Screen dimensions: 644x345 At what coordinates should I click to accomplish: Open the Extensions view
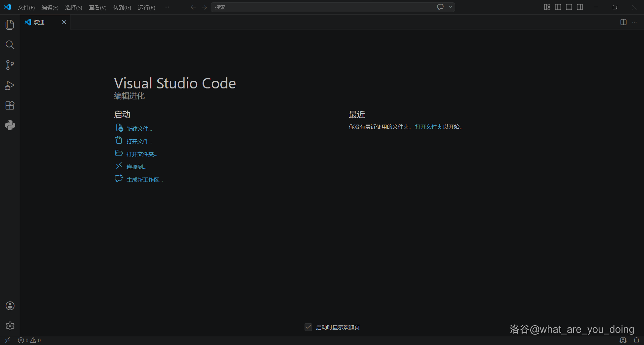point(10,105)
